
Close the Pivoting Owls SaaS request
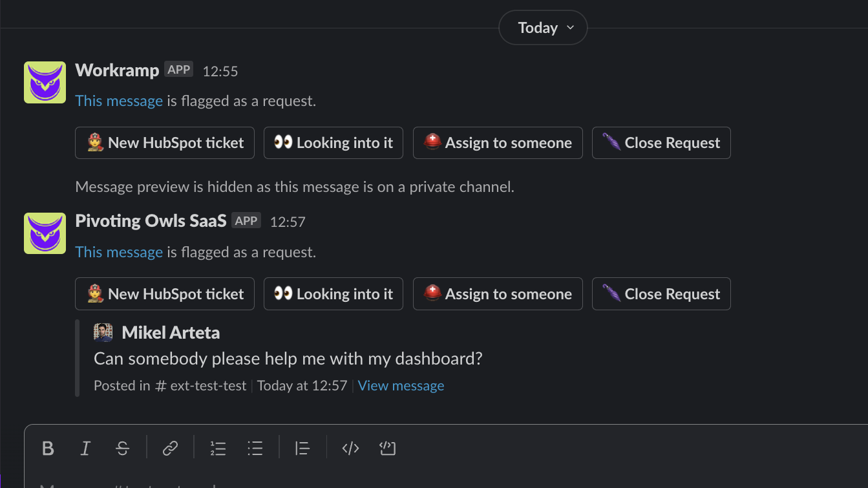661,293
